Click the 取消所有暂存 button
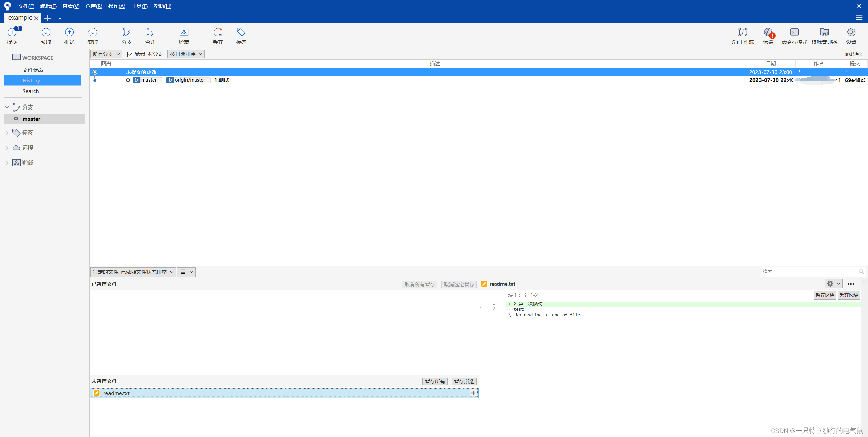Image resolution: width=868 pixels, height=437 pixels. (419, 284)
